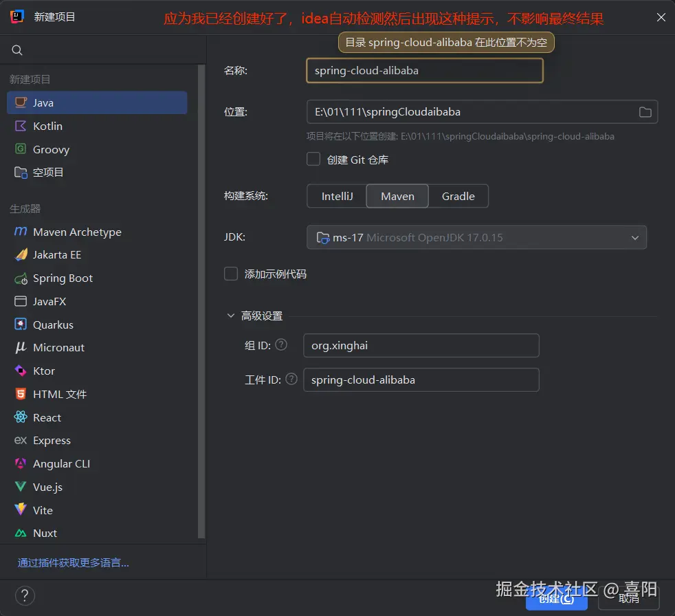Enable the 创建 Git 仓库 checkbox

pos(313,159)
